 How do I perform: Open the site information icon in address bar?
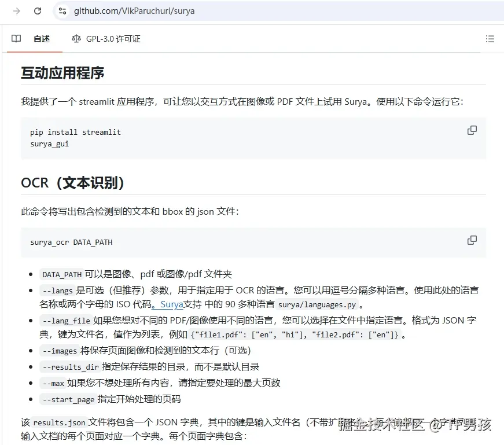tap(62, 11)
